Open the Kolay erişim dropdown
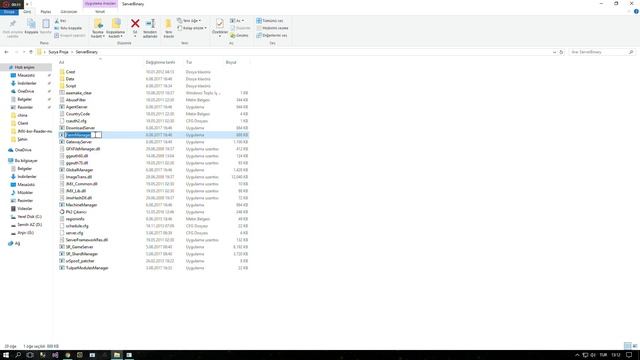640x360 pixels. [192, 28]
